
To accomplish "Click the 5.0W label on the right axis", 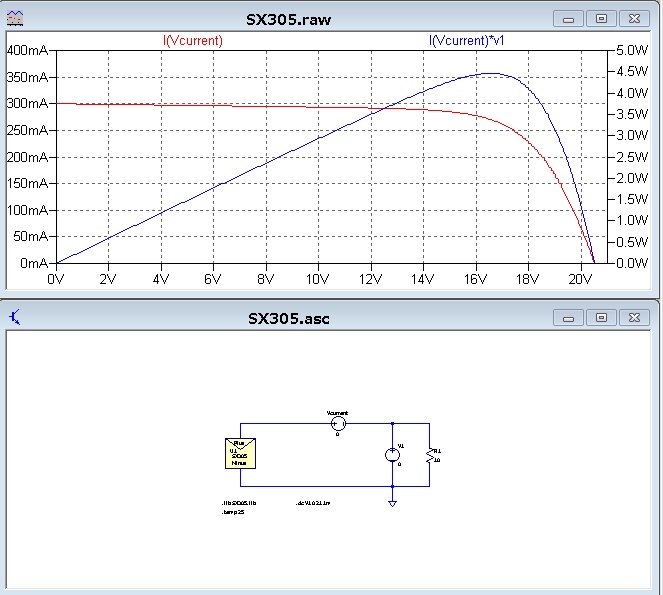I will (x=632, y=50).
